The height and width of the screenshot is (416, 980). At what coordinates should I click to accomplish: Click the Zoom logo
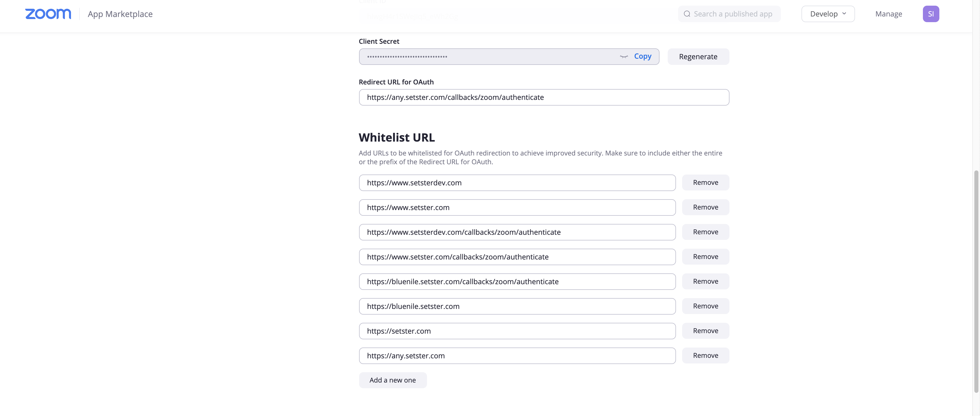(48, 14)
